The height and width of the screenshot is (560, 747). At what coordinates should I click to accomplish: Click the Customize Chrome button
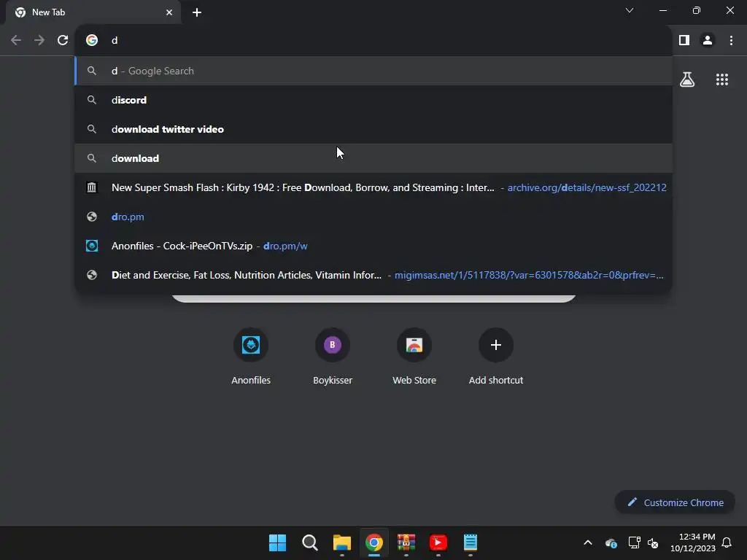pos(675,502)
